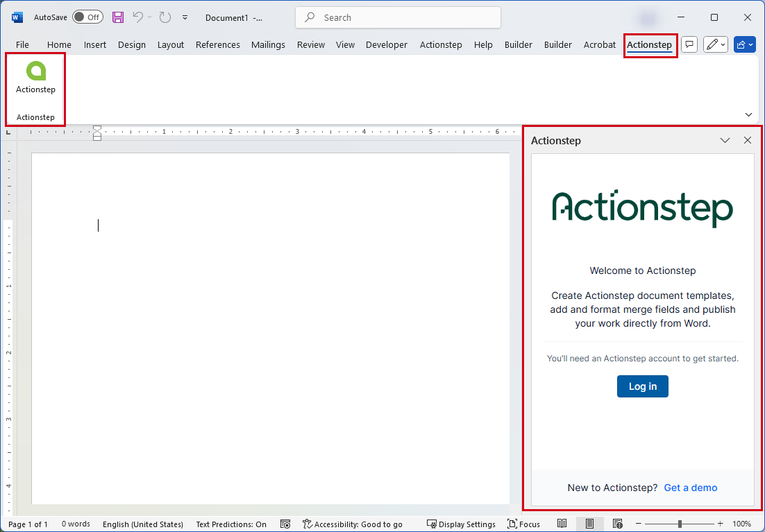
Task: Open zoom dialog from 100% label
Action: (x=741, y=524)
